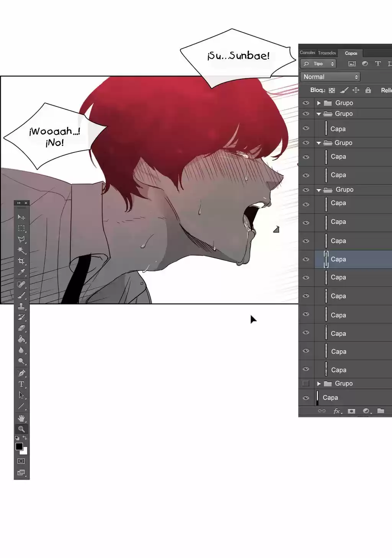Toggle Quick Mask mode icon

[x=21, y=461]
